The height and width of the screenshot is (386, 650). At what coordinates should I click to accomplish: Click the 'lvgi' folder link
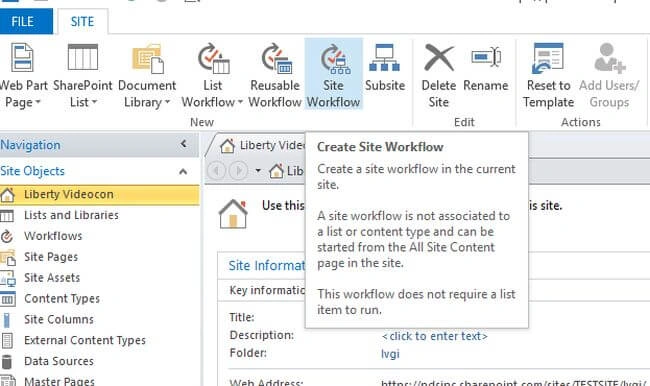click(390, 354)
